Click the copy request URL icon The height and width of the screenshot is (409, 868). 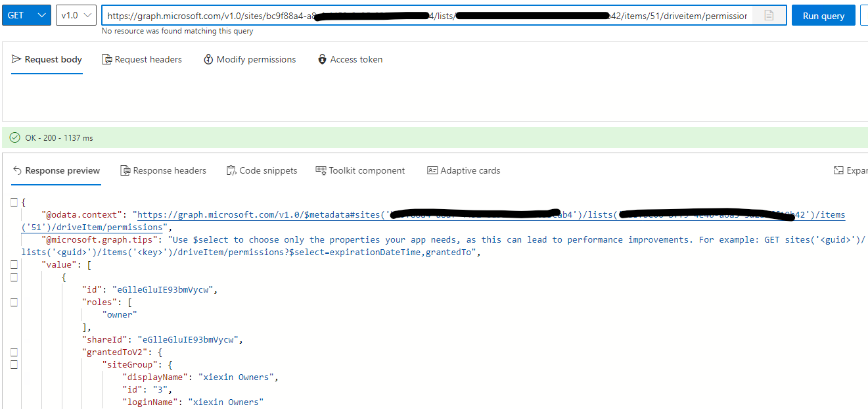click(769, 14)
